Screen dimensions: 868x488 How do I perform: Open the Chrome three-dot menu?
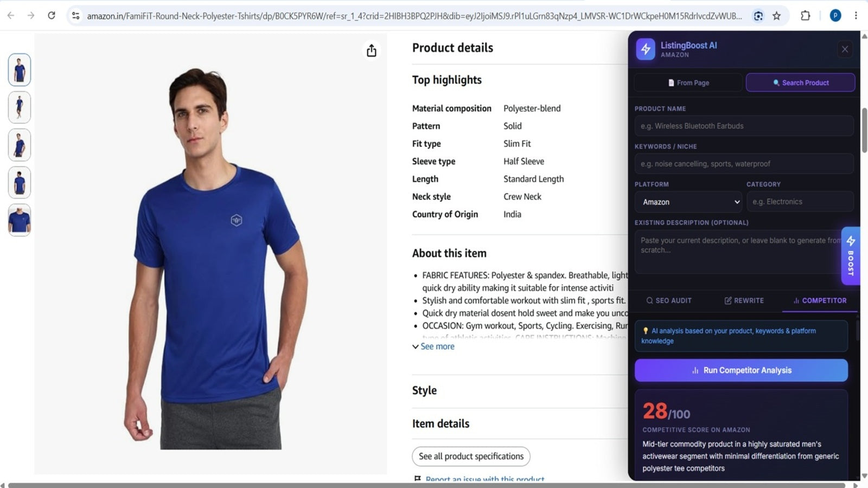click(x=856, y=16)
